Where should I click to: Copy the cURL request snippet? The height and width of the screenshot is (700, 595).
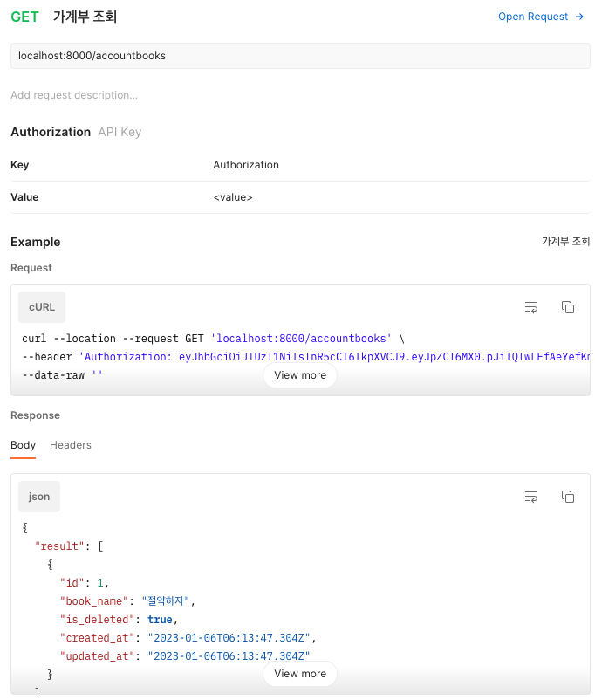(568, 307)
